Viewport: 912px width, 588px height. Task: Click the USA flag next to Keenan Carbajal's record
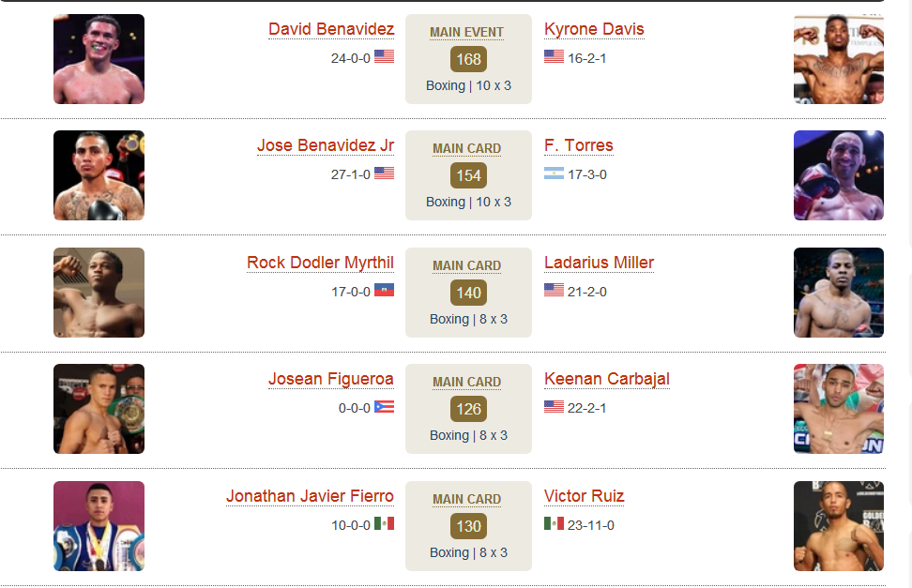(554, 407)
